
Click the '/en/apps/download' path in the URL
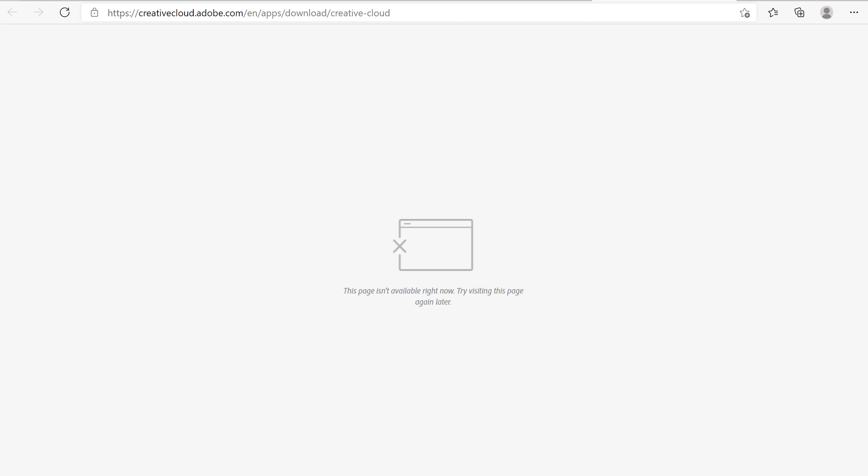point(285,13)
